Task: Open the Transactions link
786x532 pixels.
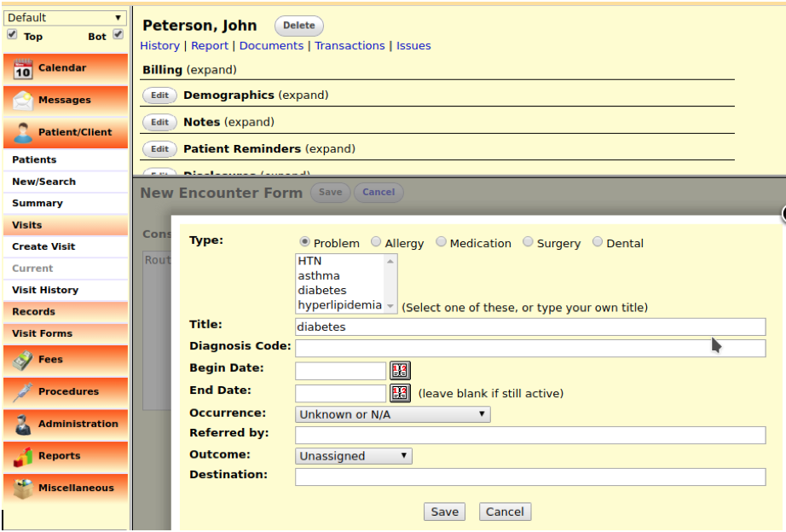Action: [x=350, y=46]
